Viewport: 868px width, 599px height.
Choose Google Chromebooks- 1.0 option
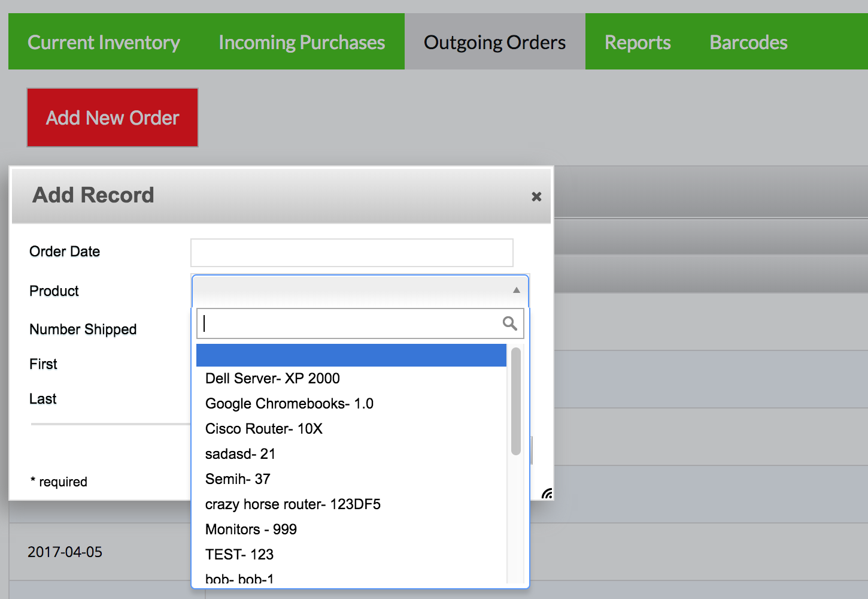351,404
